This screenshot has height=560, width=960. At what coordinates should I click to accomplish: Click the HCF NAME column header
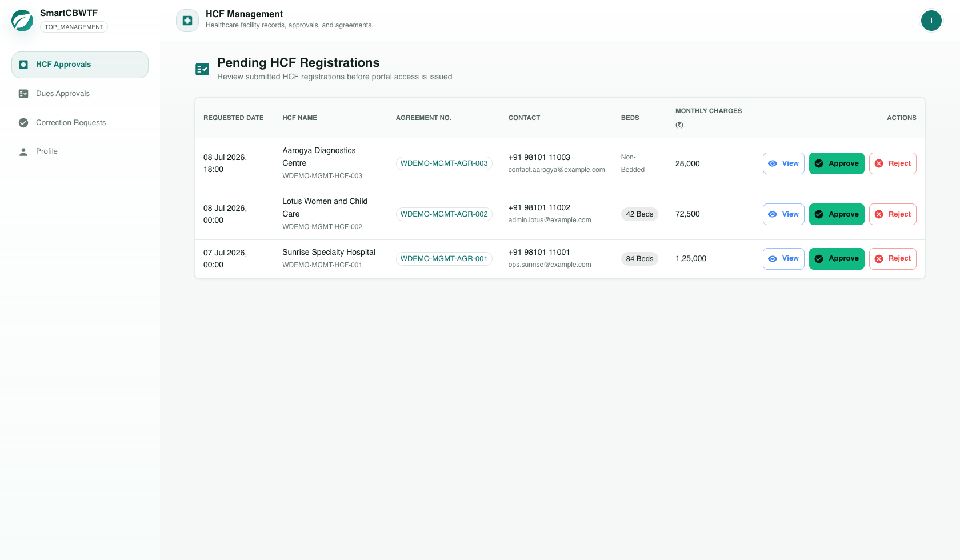[x=299, y=118]
